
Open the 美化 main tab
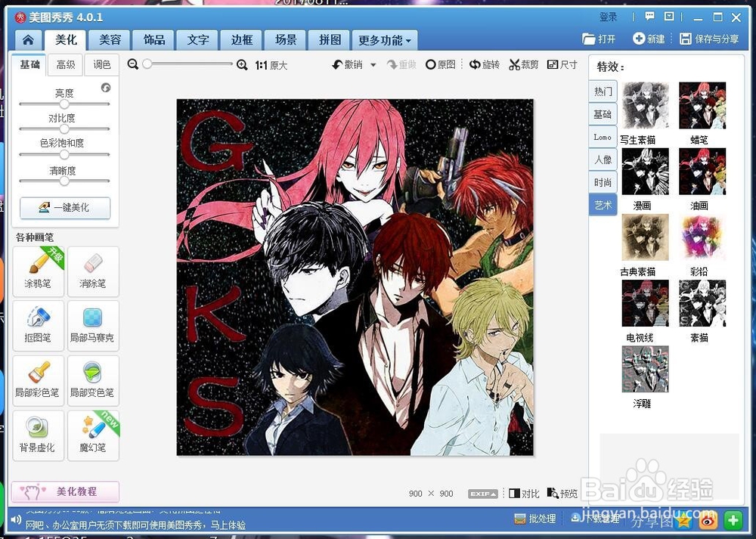point(66,39)
